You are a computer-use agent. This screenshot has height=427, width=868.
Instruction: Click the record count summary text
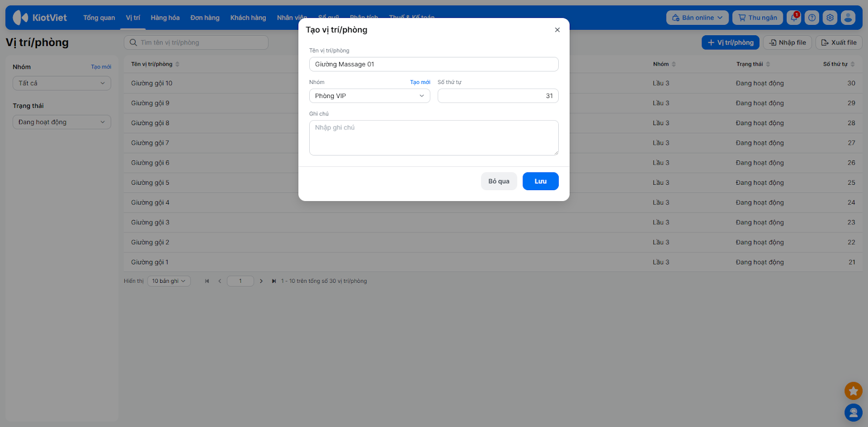[x=324, y=281]
